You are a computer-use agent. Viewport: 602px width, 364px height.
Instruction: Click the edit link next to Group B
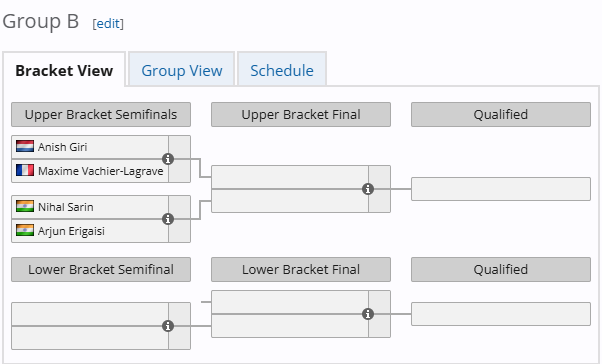coord(108,24)
